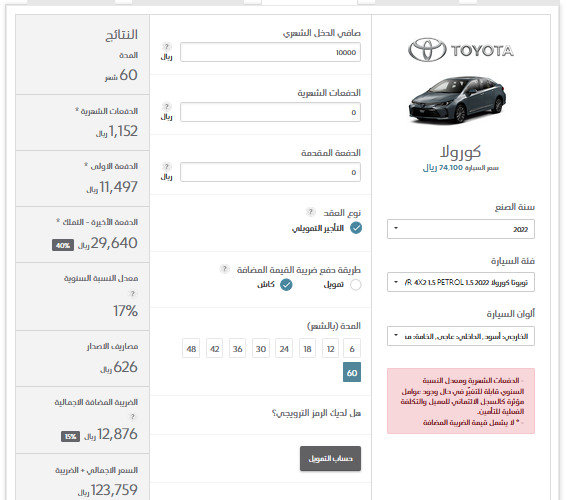
Task: Open the car category Corolla dropdown
Action: [461, 282]
